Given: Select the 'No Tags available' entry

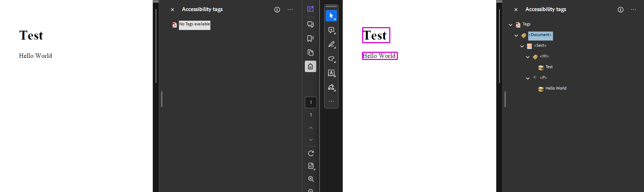Looking at the screenshot, I should tap(195, 25).
